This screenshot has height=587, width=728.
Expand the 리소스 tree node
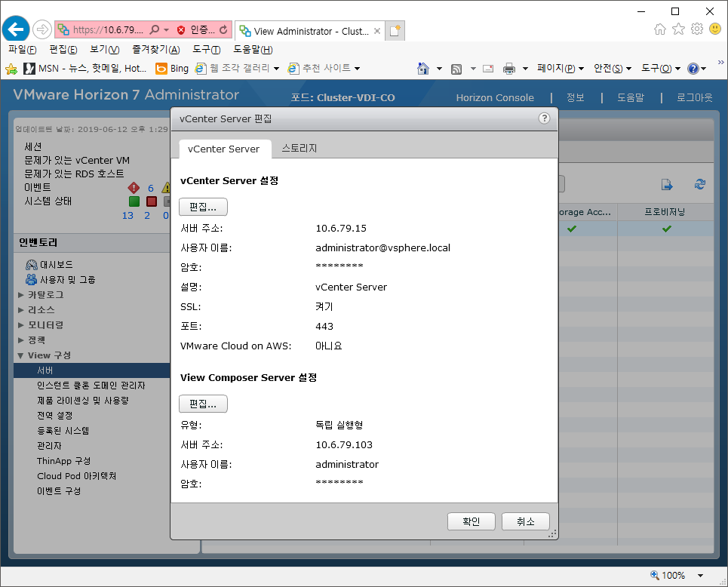pyautogui.click(x=21, y=310)
